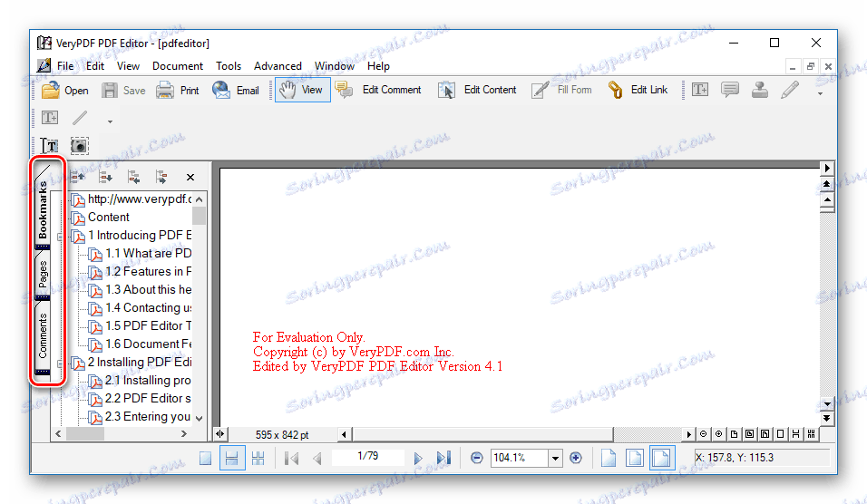The width and height of the screenshot is (867, 504).
Task: Send the PDF via the Email icon
Action: click(x=221, y=90)
